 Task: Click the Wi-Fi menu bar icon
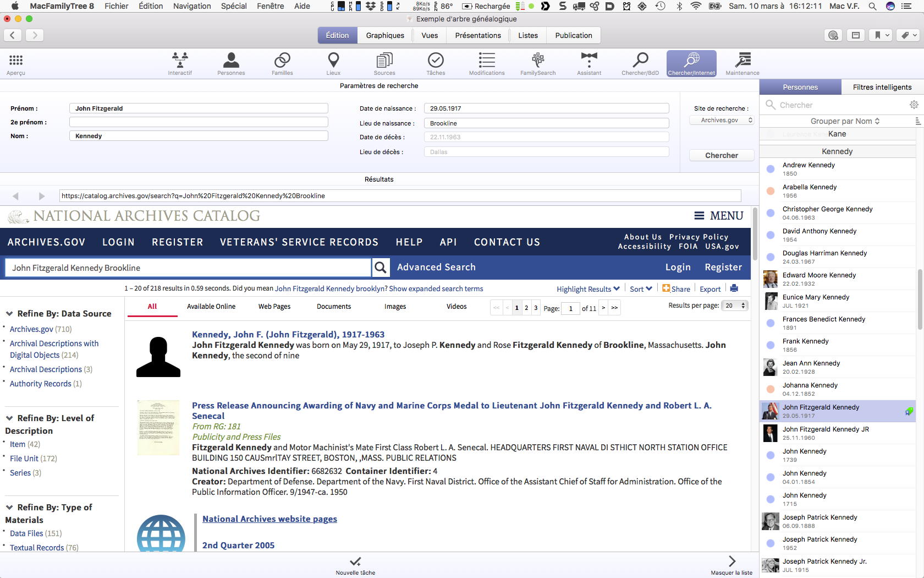tap(696, 6)
